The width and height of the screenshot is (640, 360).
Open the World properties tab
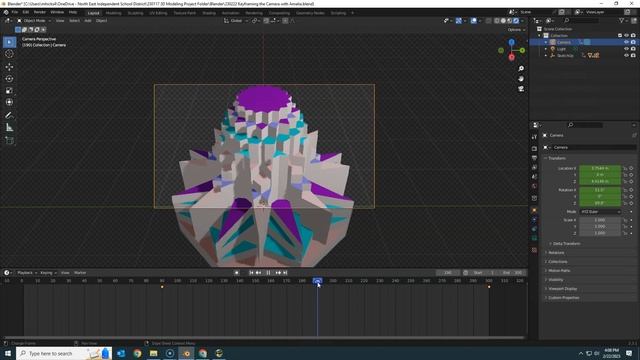pyautogui.click(x=534, y=186)
